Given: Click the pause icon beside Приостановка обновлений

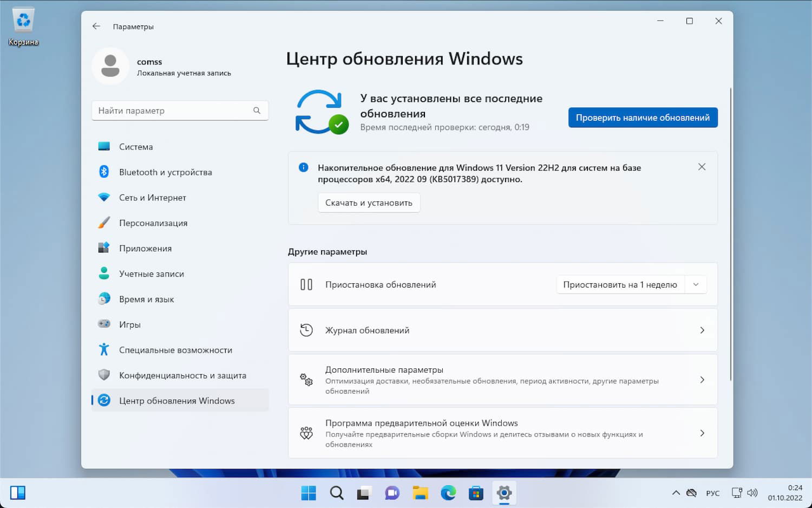Looking at the screenshot, I should (306, 284).
